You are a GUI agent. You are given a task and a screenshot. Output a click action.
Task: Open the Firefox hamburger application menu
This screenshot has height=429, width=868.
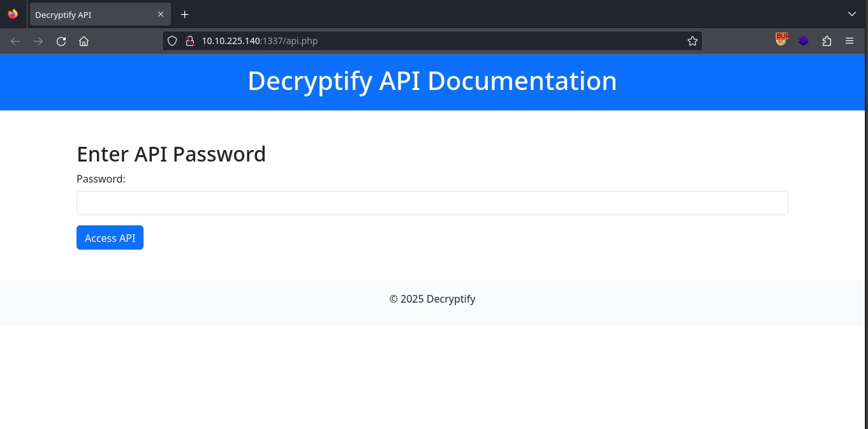pos(849,41)
